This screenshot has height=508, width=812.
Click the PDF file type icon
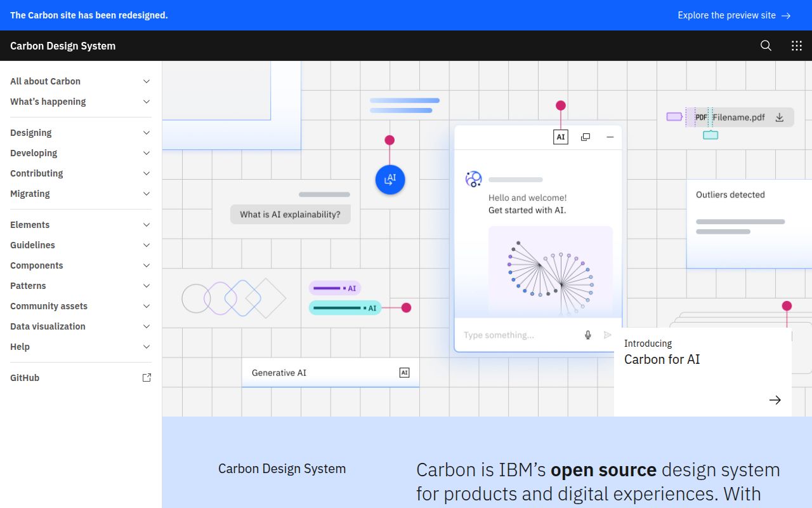(x=701, y=117)
